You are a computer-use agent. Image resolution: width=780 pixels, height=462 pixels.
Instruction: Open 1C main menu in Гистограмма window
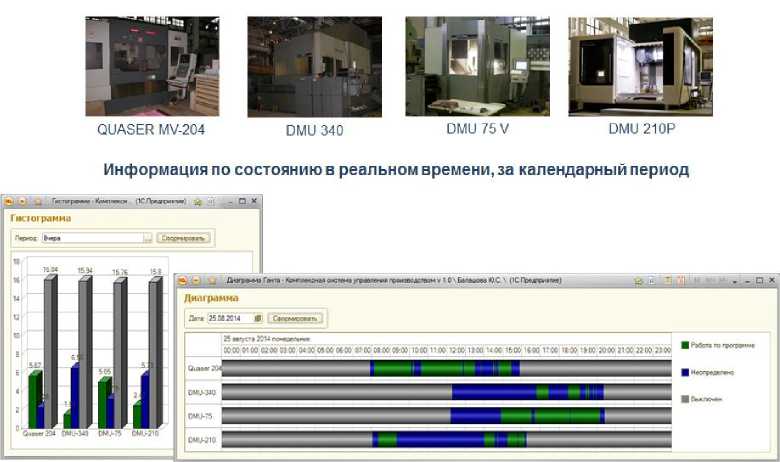8,201
